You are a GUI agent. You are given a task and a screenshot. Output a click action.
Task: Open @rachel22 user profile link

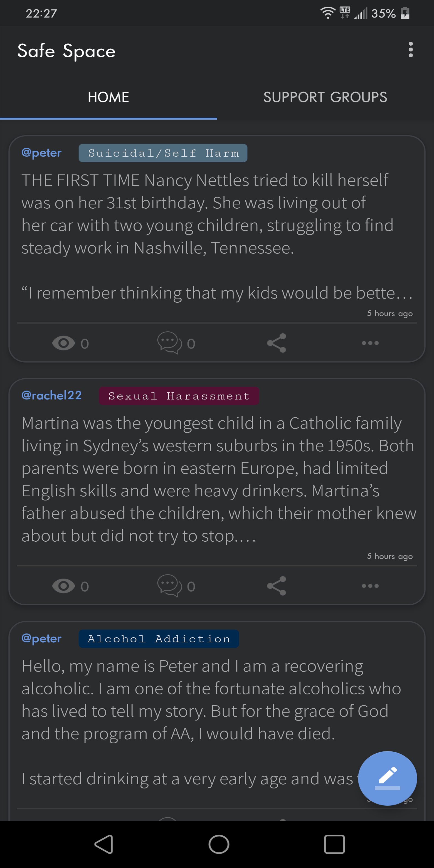pyautogui.click(x=51, y=395)
